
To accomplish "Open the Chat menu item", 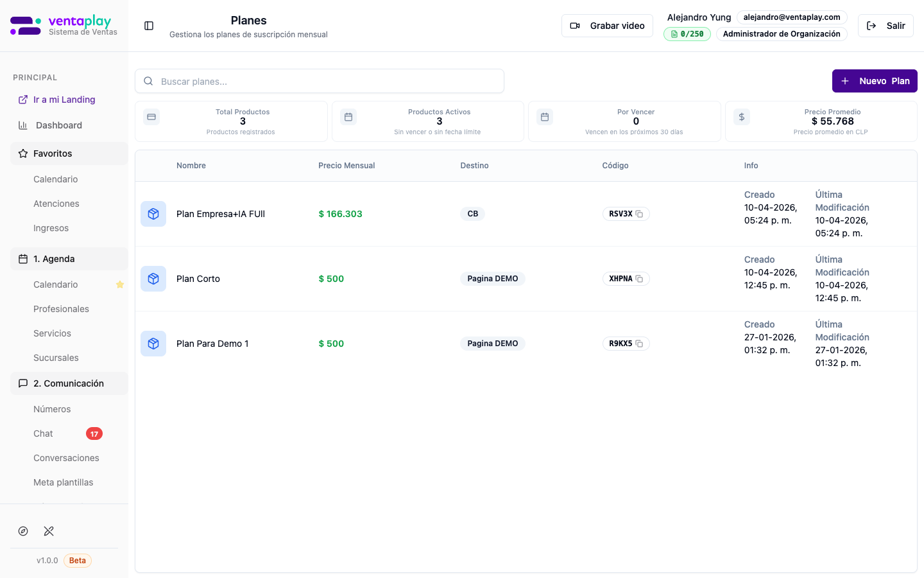I will tap(44, 433).
